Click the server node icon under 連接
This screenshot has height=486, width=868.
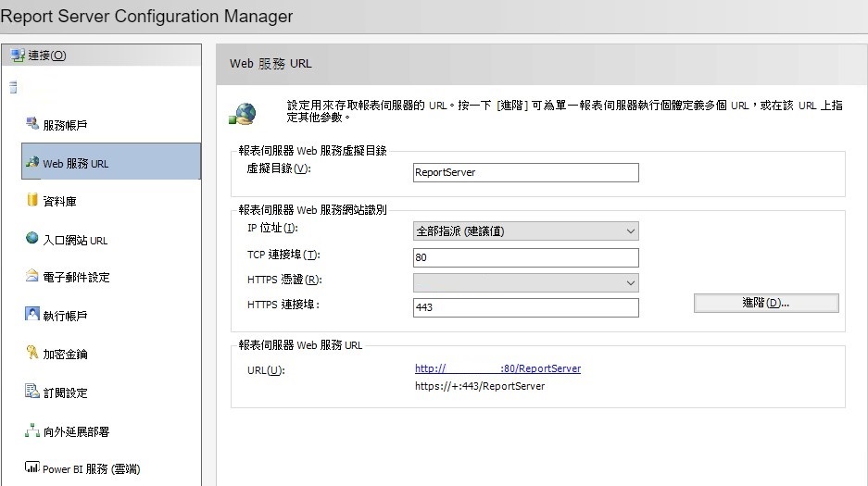pyautogui.click(x=13, y=89)
